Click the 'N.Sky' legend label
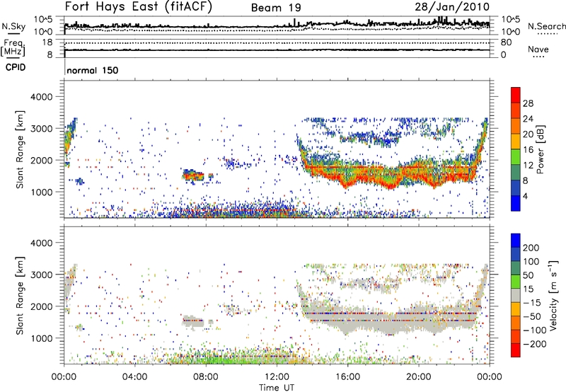This screenshot has height=392, width=566. click(13, 26)
